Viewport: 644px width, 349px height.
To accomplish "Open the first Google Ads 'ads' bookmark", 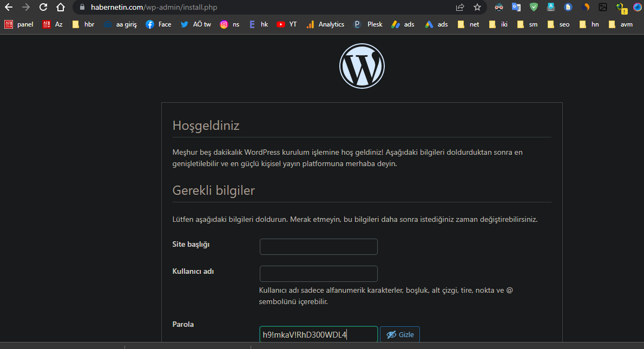I will (x=403, y=25).
